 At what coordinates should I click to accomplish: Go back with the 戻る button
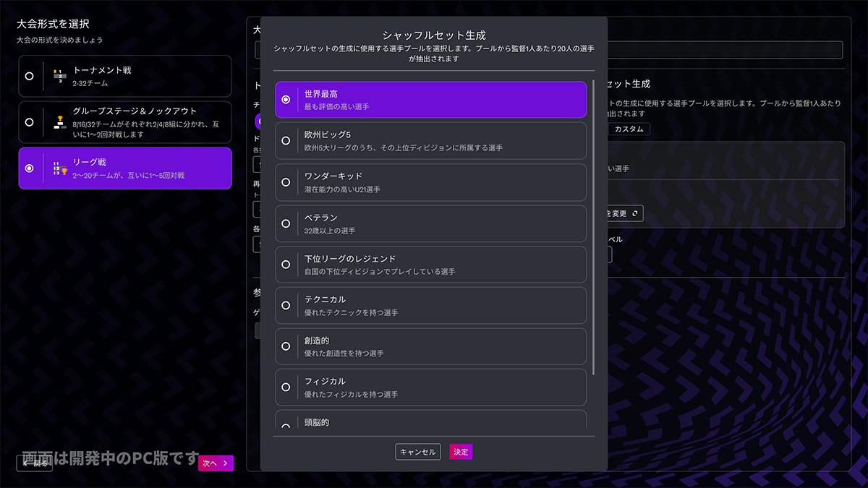[x=35, y=463]
